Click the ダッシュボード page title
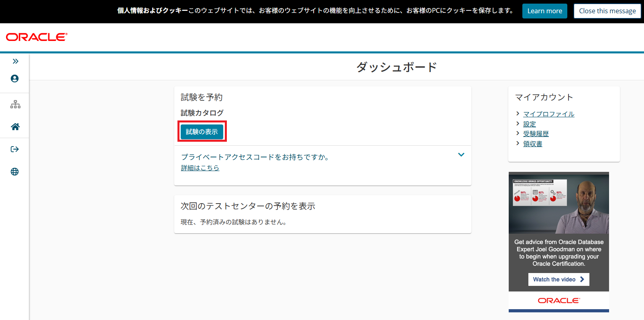 tap(397, 67)
